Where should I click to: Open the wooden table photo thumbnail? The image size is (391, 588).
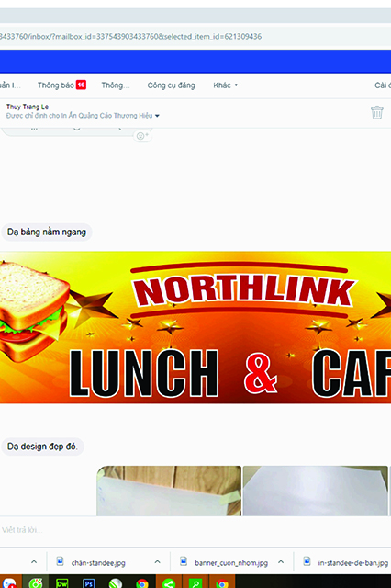(169, 491)
